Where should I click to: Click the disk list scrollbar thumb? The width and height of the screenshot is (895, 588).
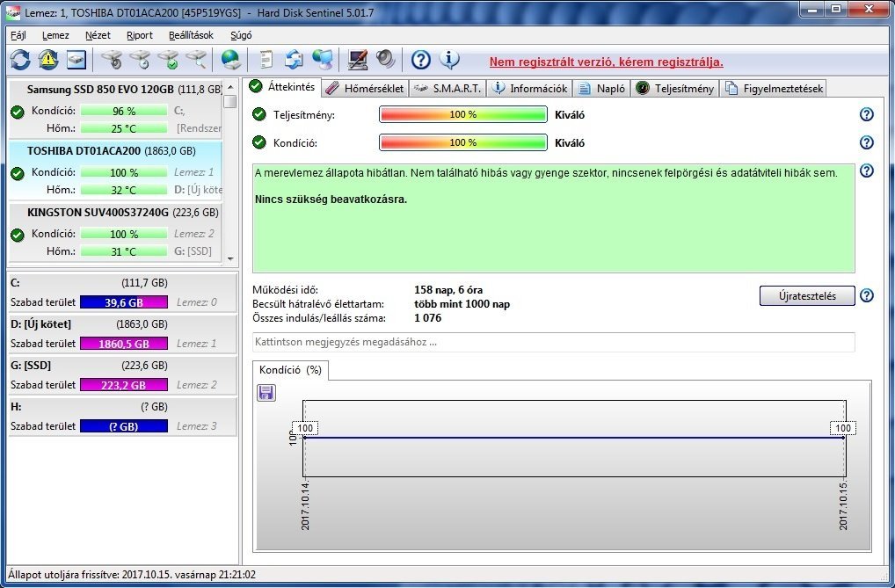[x=230, y=101]
